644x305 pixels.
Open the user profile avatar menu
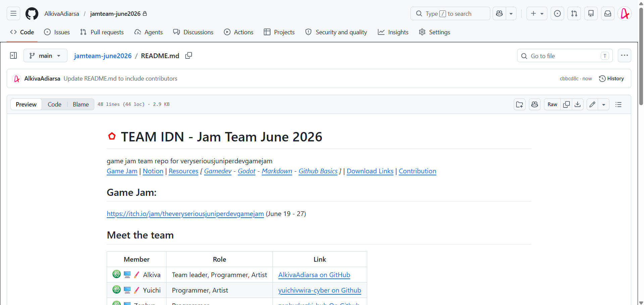coord(625,13)
